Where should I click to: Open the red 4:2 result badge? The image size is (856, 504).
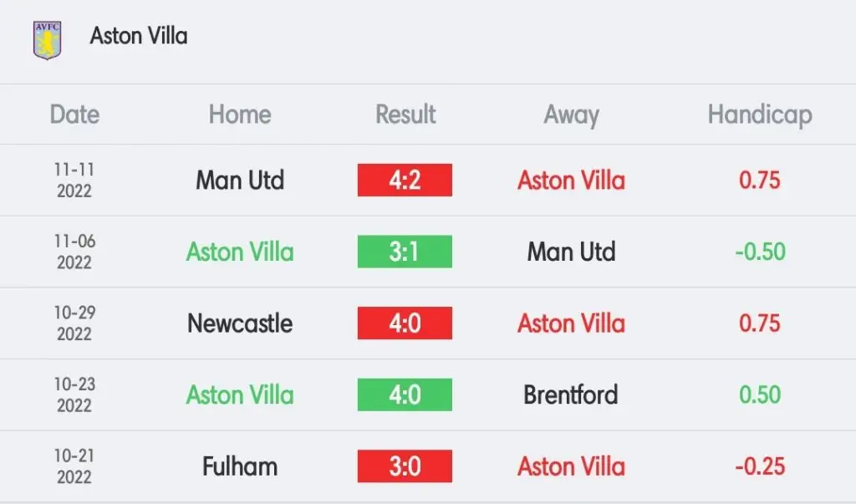(405, 181)
